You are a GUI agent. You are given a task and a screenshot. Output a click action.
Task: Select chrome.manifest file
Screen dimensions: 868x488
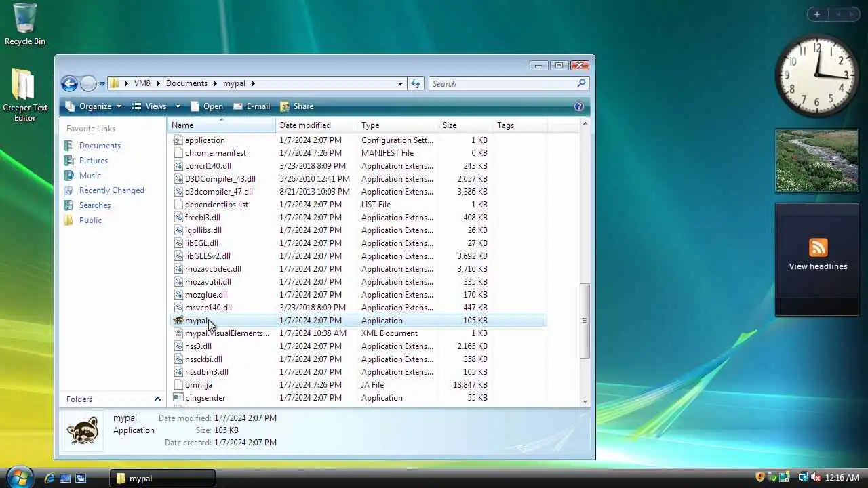coord(216,153)
